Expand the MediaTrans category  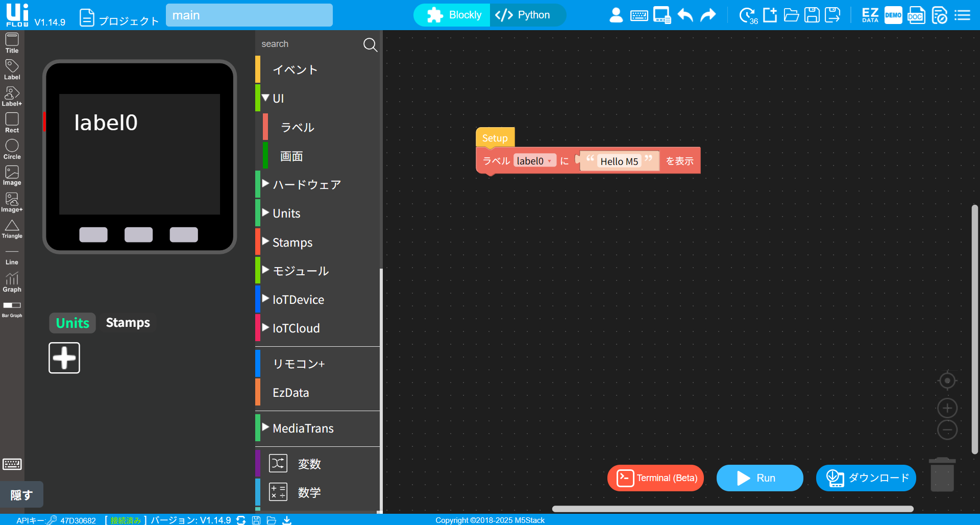pos(265,427)
